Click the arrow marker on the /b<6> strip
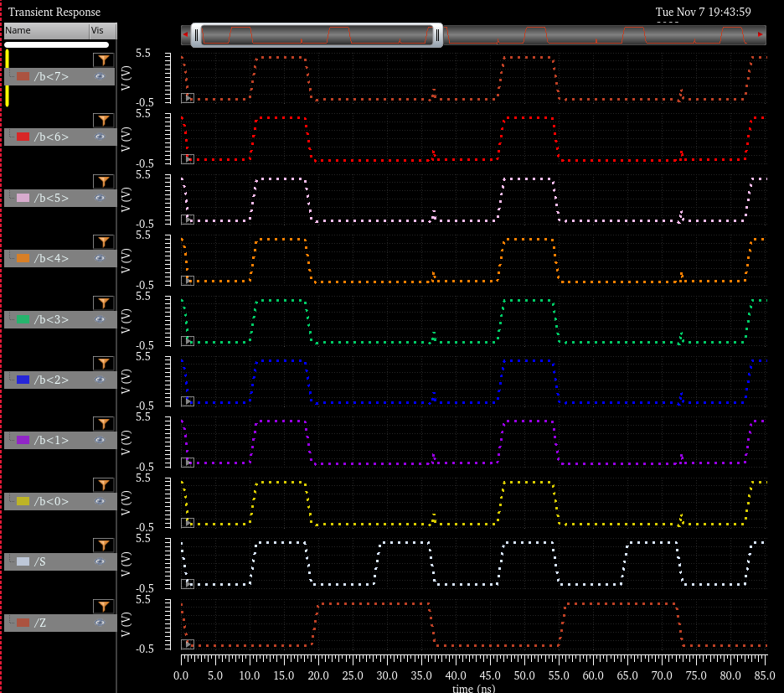This screenshot has height=693, width=784. pyautogui.click(x=188, y=158)
